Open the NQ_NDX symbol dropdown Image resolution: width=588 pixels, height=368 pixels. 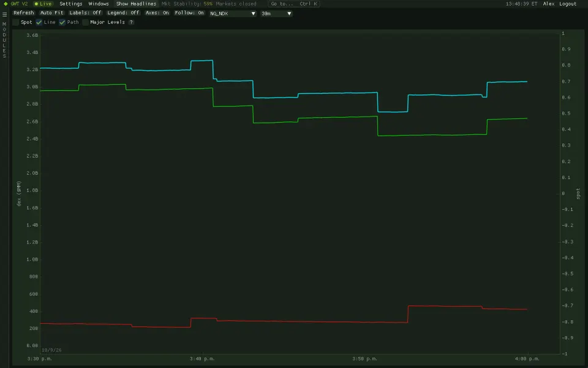click(233, 13)
